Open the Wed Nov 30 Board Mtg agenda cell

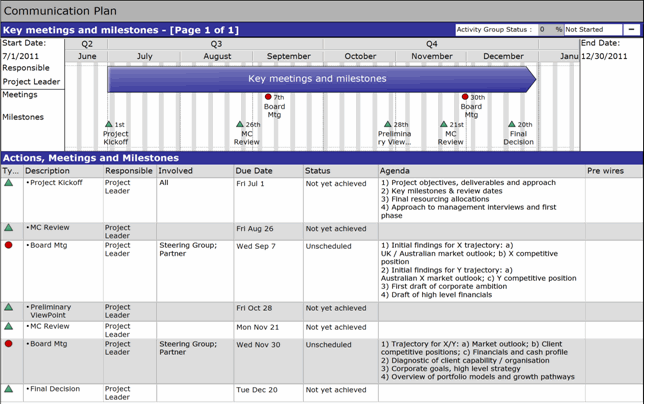coord(482,361)
